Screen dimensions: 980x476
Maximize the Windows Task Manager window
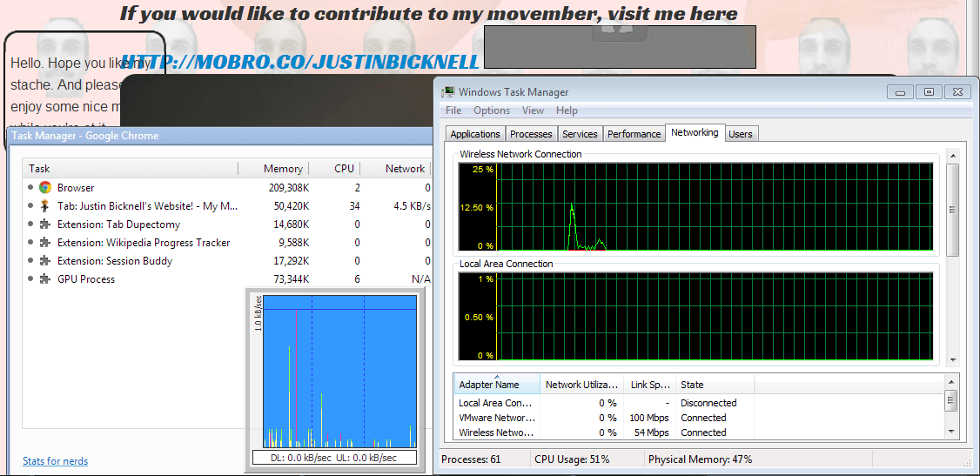click(x=930, y=92)
